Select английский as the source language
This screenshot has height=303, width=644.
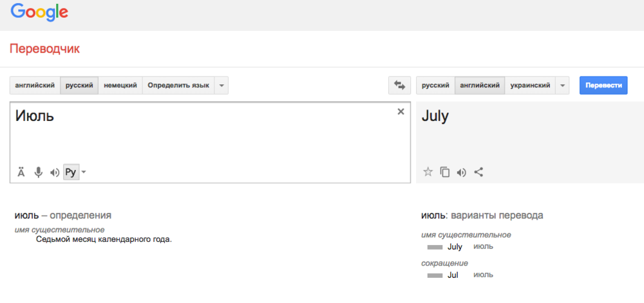coord(35,86)
